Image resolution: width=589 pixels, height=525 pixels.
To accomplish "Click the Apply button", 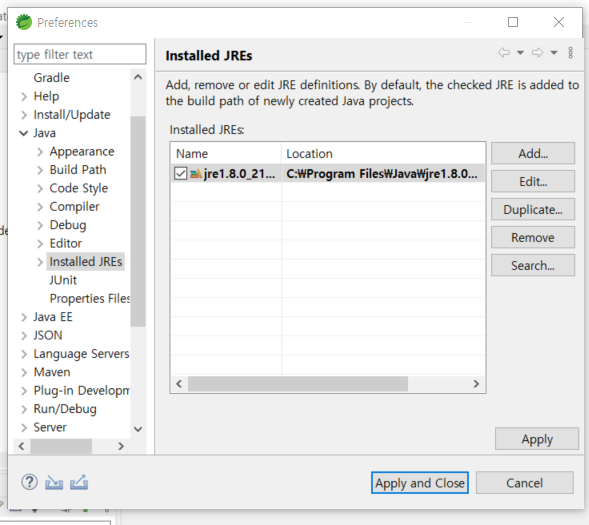I will (x=537, y=439).
